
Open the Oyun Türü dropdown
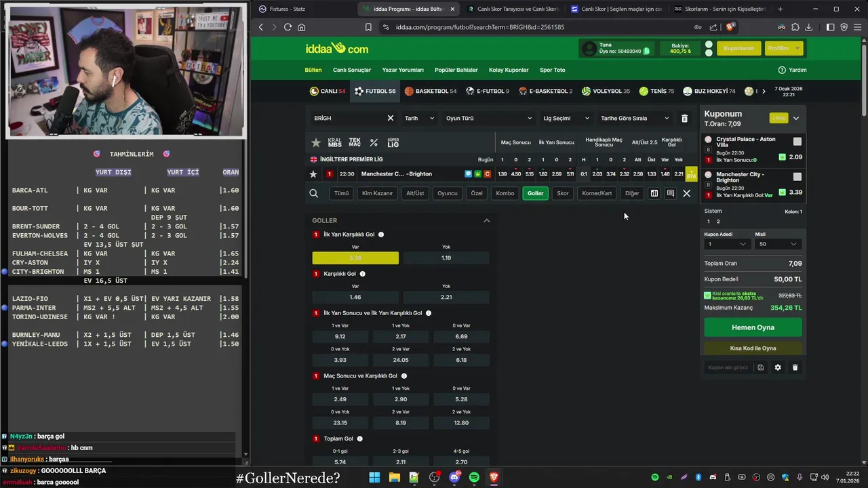click(x=488, y=118)
